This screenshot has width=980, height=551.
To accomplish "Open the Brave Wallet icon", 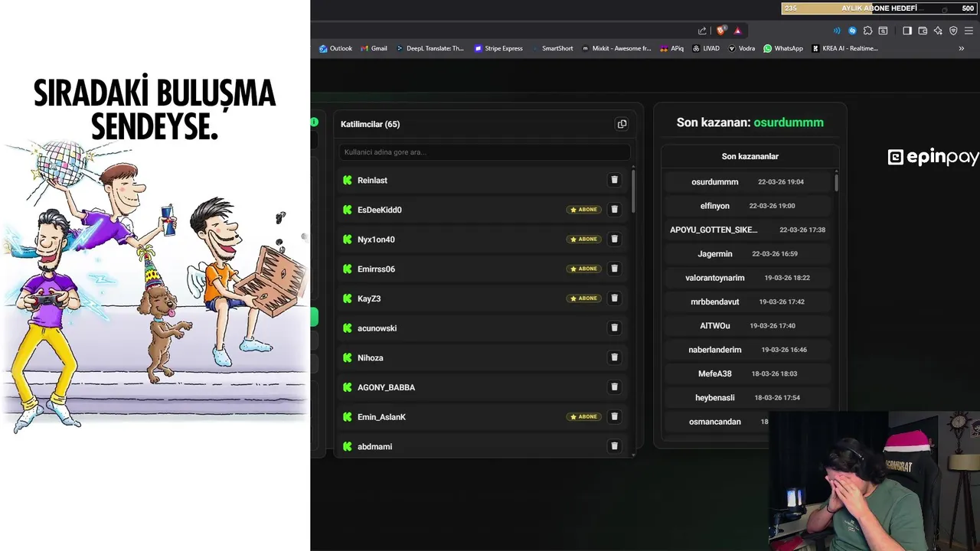I will coord(923,31).
